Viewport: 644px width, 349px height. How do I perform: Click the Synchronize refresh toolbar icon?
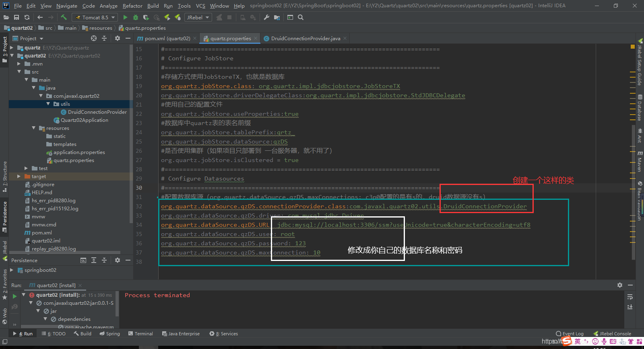coord(27,17)
